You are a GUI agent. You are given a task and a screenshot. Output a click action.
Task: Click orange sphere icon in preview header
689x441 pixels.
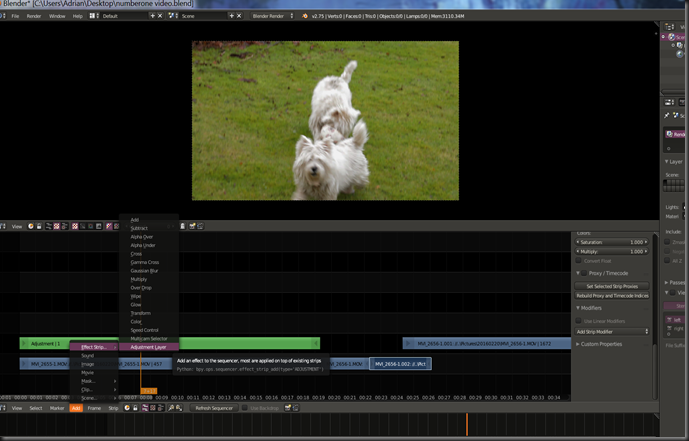[x=31, y=226]
